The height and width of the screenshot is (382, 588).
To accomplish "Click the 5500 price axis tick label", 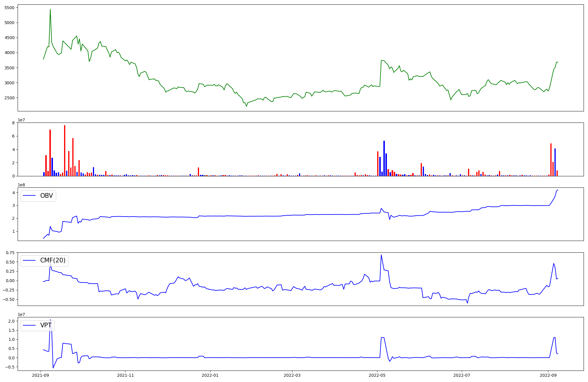I will click(9, 8).
